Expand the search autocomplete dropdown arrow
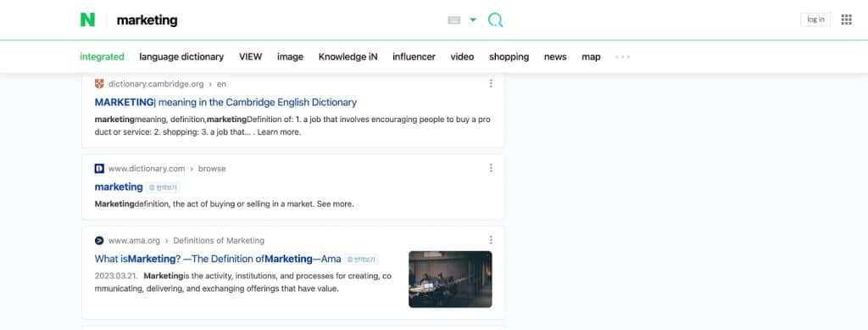This screenshot has height=330, width=868. (x=473, y=20)
